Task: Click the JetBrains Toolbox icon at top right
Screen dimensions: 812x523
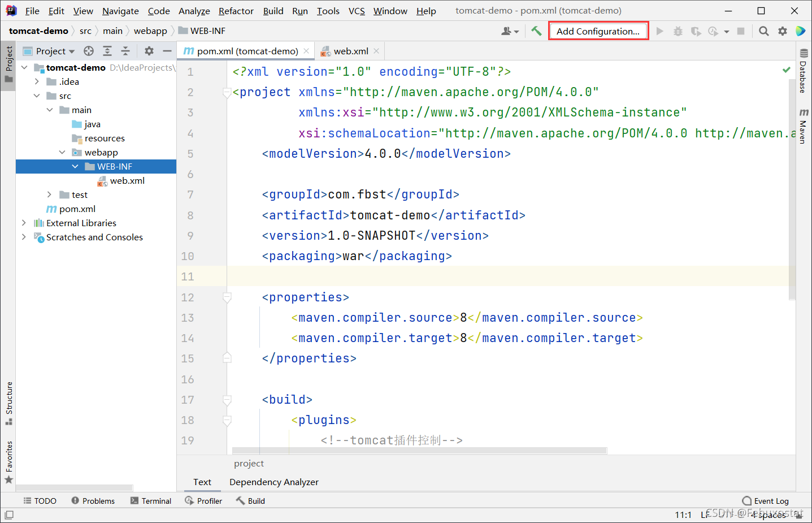Action: 801,31
